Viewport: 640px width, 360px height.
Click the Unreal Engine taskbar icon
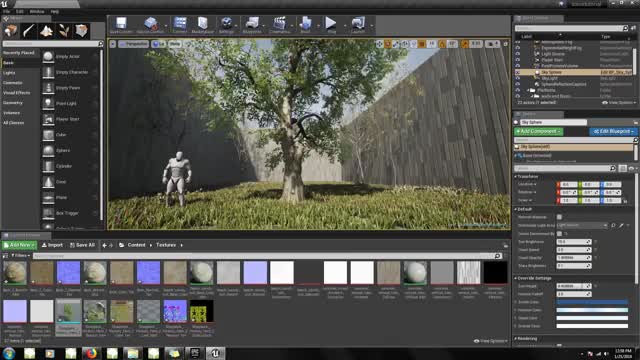point(216,353)
